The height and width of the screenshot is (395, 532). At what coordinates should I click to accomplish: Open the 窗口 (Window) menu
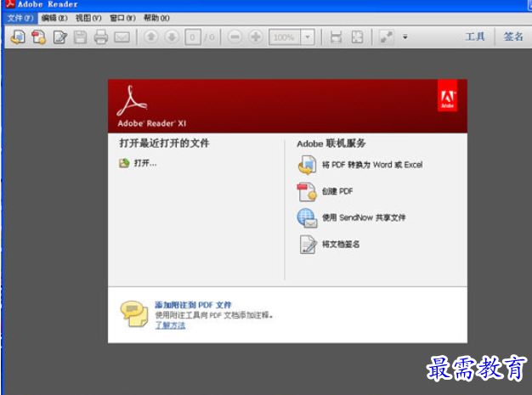pos(122,18)
